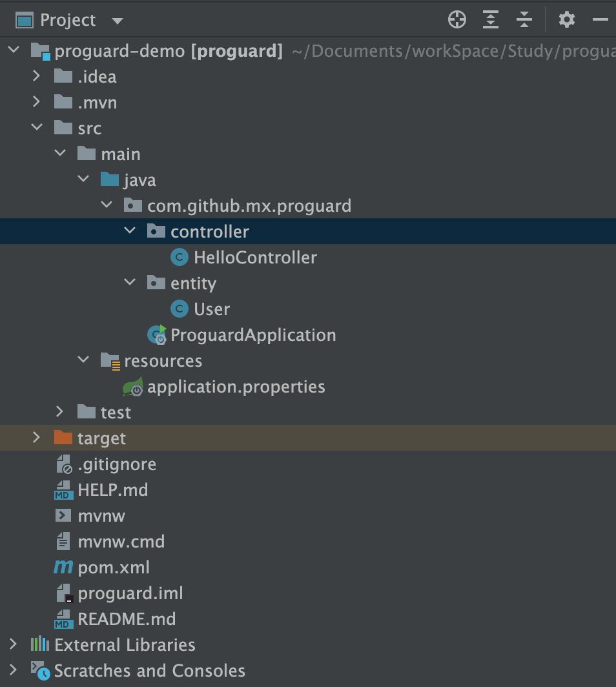This screenshot has width=616, height=687.
Task: Click the ProguardApplication Spring Boot class icon
Action: coord(157,334)
